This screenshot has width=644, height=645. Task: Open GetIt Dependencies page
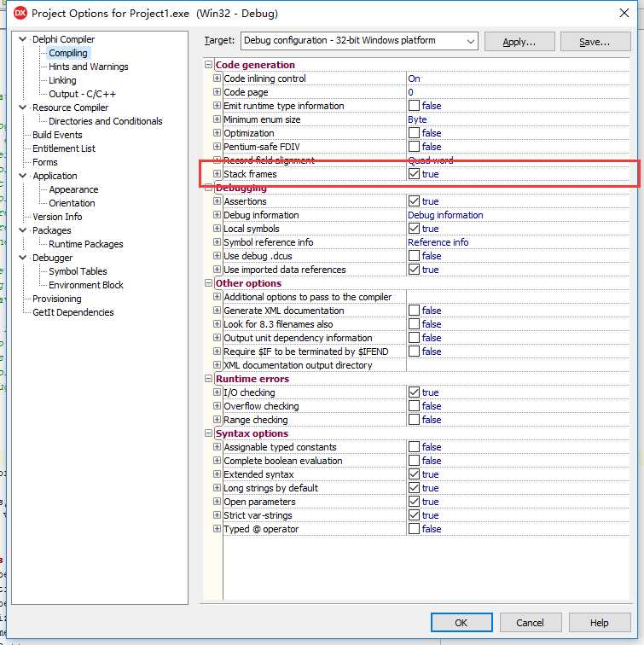pyautogui.click(x=73, y=312)
